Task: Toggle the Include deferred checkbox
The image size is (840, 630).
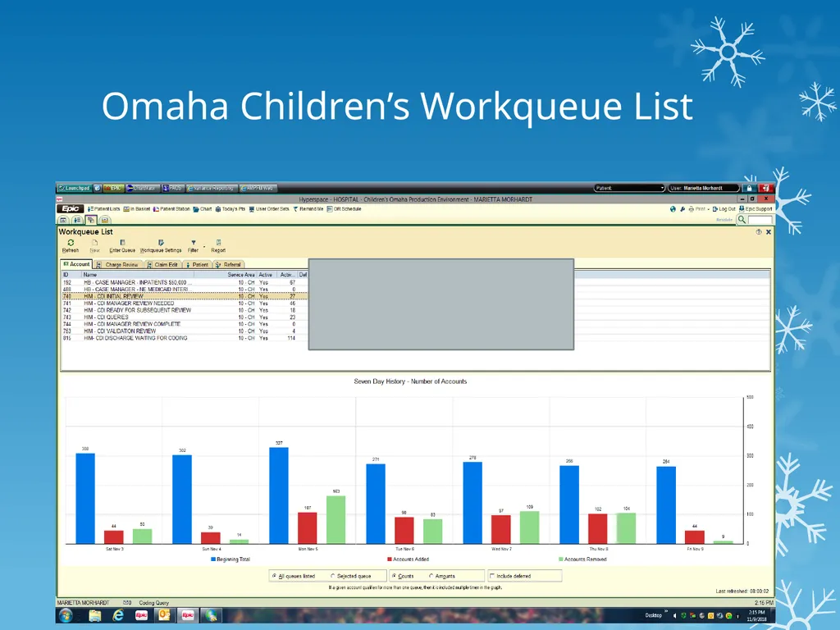Action: click(x=492, y=576)
